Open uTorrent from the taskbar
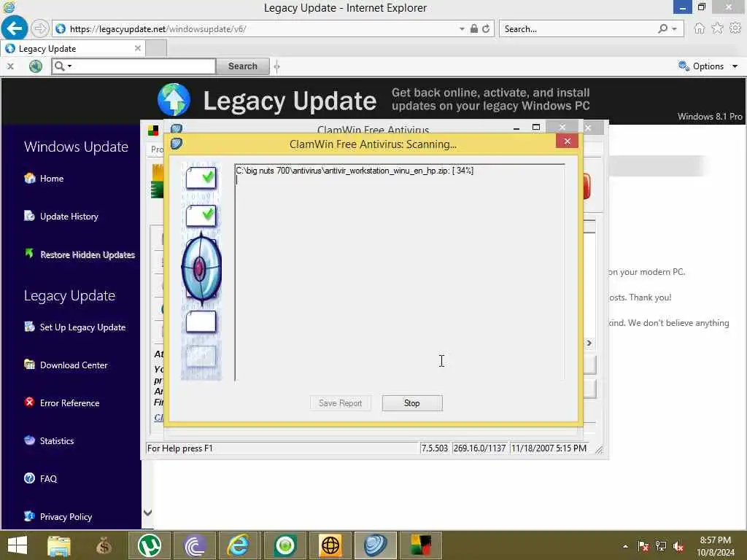Screen dimensions: 747x560 click(x=149, y=545)
